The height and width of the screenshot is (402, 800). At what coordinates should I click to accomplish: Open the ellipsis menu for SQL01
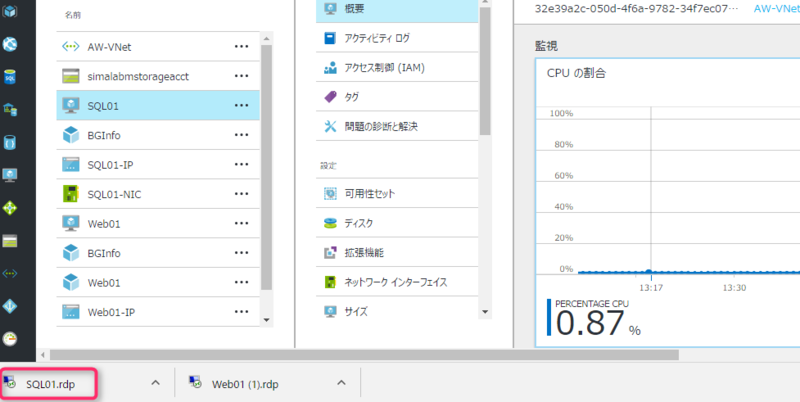[x=241, y=106]
